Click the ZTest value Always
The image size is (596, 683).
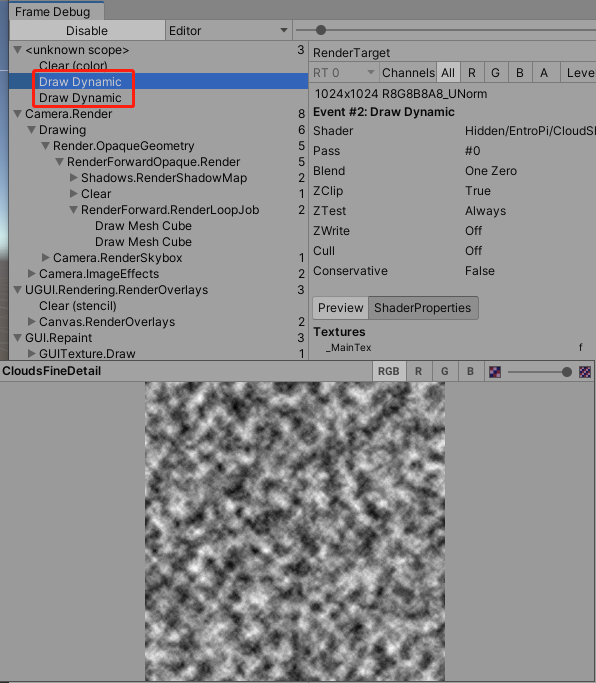485,211
